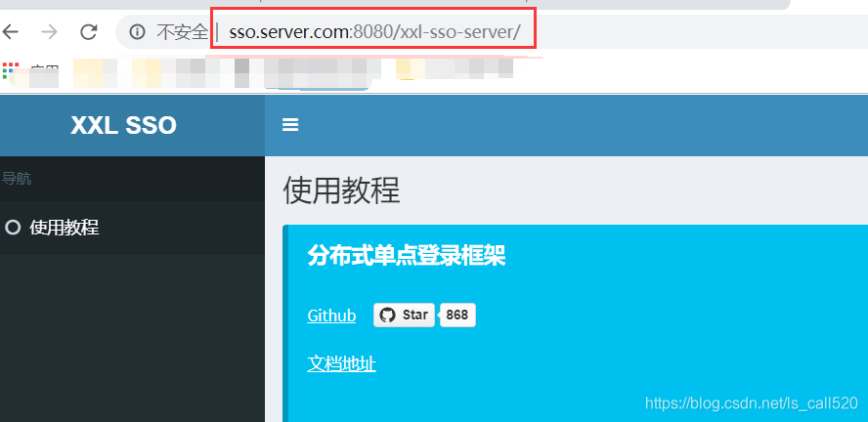
Task: Click the 不安全 security label
Action: click(182, 32)
